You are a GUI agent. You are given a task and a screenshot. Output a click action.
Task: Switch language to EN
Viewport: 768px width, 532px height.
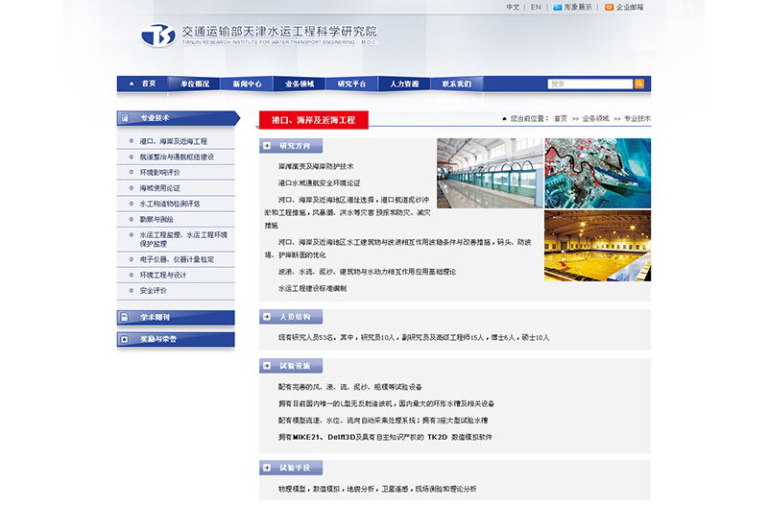point(536,7)
